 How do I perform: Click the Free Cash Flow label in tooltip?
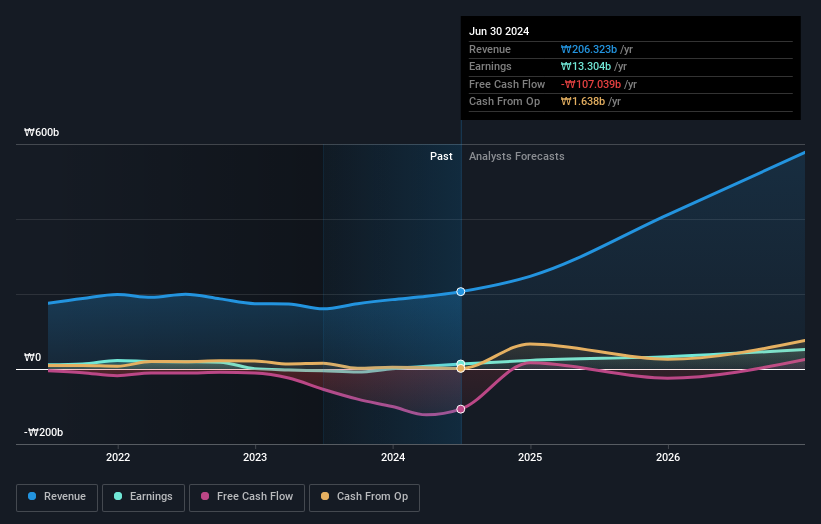507,84
